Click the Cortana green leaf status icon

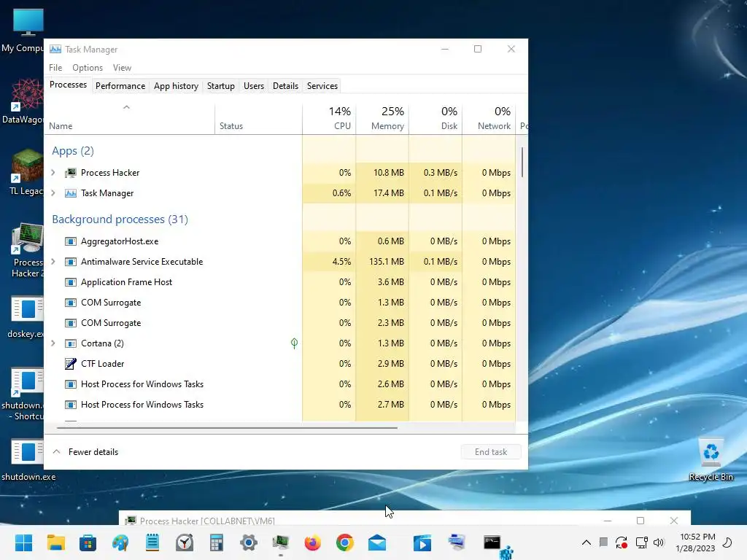295,343
